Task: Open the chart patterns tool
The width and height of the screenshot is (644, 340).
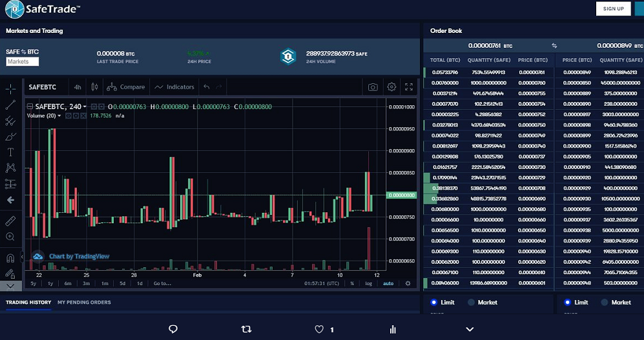Action: click(x=10, y=168)
